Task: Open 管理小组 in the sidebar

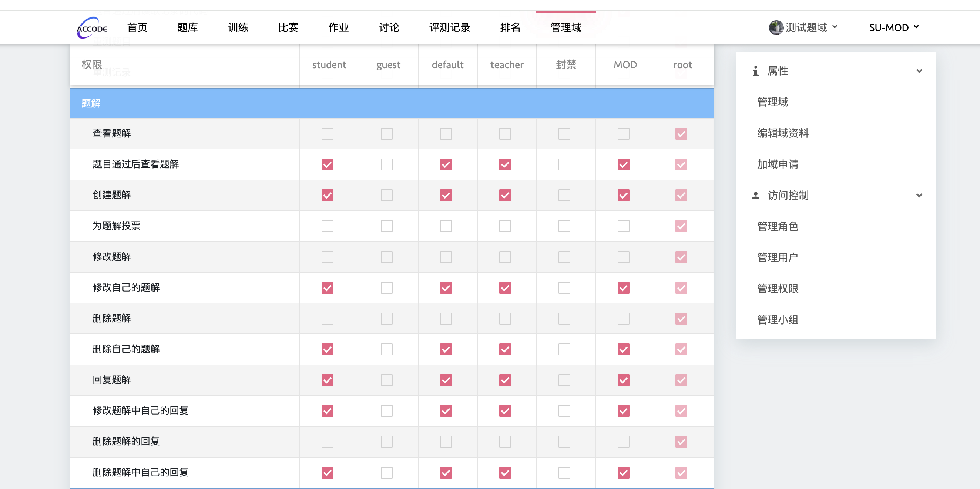Action: [x=778, y=320]
